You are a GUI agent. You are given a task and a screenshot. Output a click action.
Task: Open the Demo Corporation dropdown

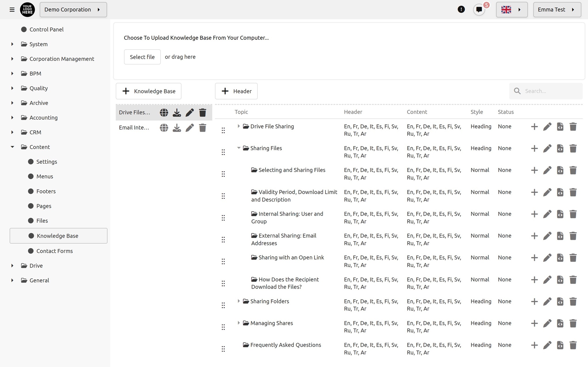coord(73,10)
